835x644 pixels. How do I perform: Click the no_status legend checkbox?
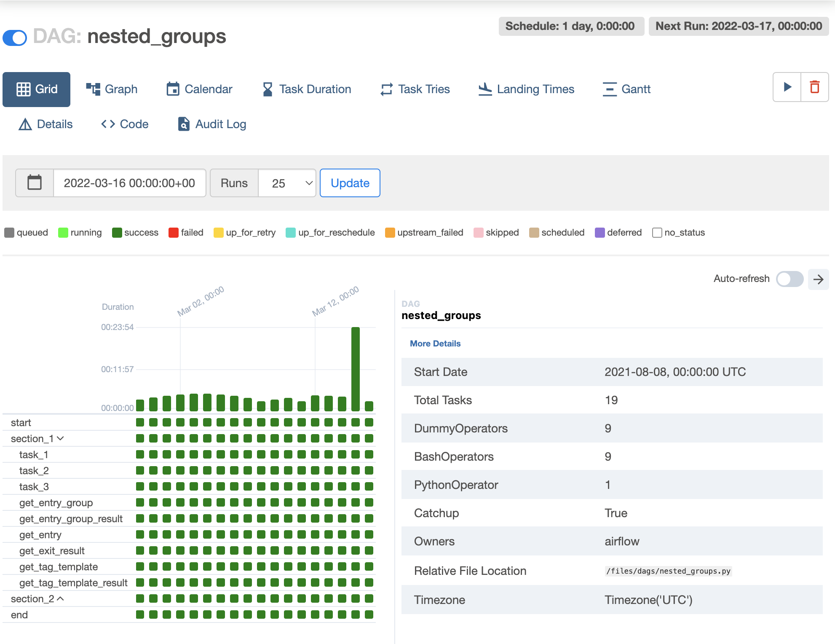click(657, 233)
